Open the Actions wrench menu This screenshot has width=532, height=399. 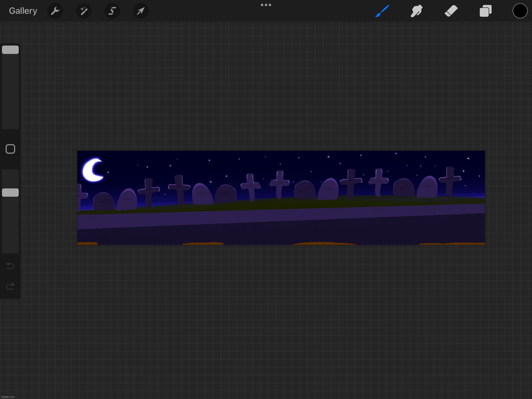pos(55,11)
